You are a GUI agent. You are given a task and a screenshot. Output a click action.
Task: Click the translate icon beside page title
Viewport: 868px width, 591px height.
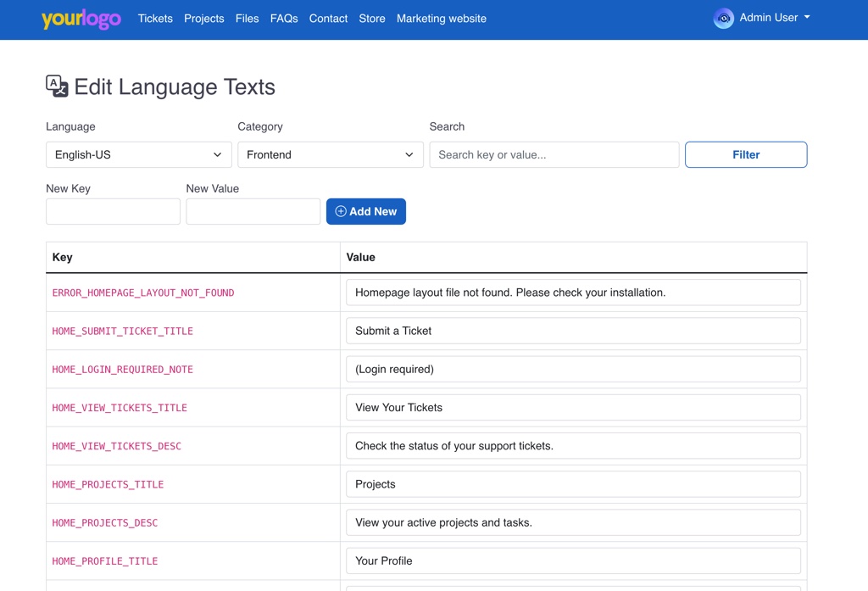click(x=57, y=86)
